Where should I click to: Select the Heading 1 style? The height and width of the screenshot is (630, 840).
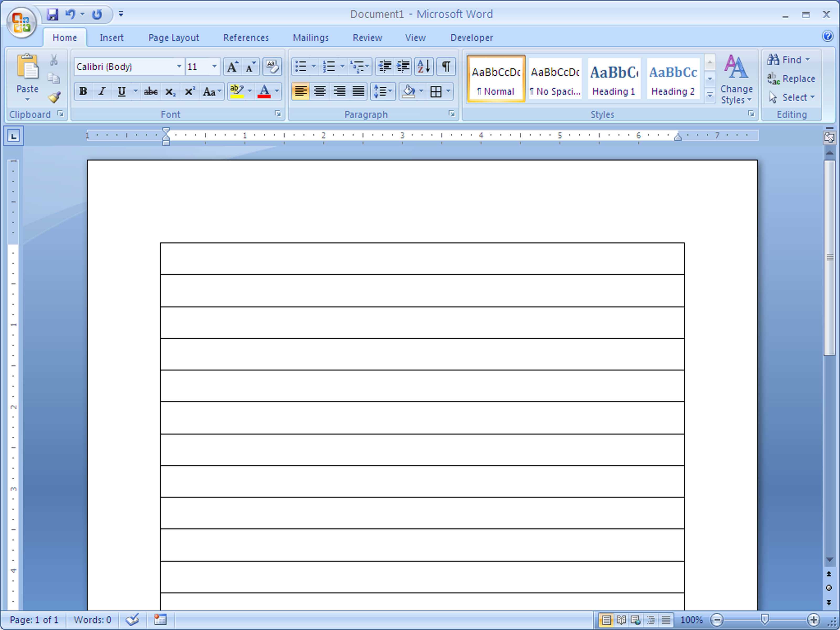coord(612,78)
